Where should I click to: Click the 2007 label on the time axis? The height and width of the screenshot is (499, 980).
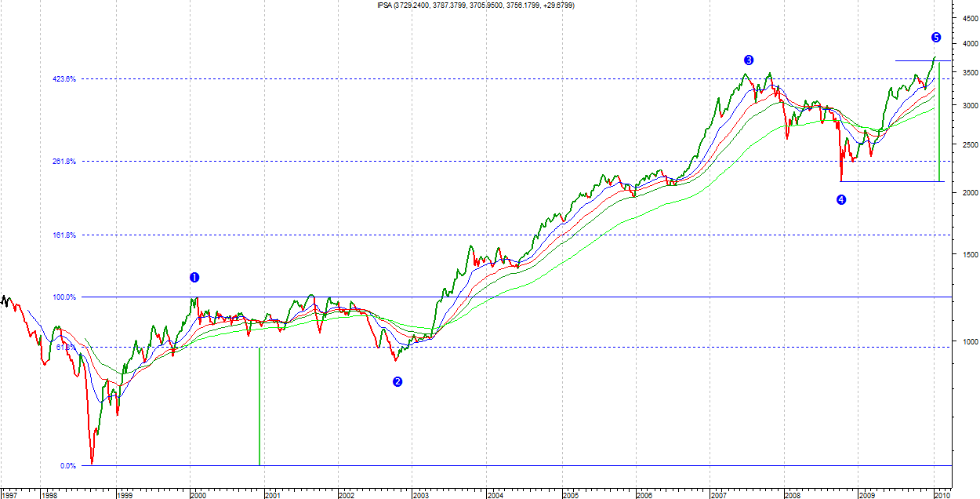click(718, 495)
